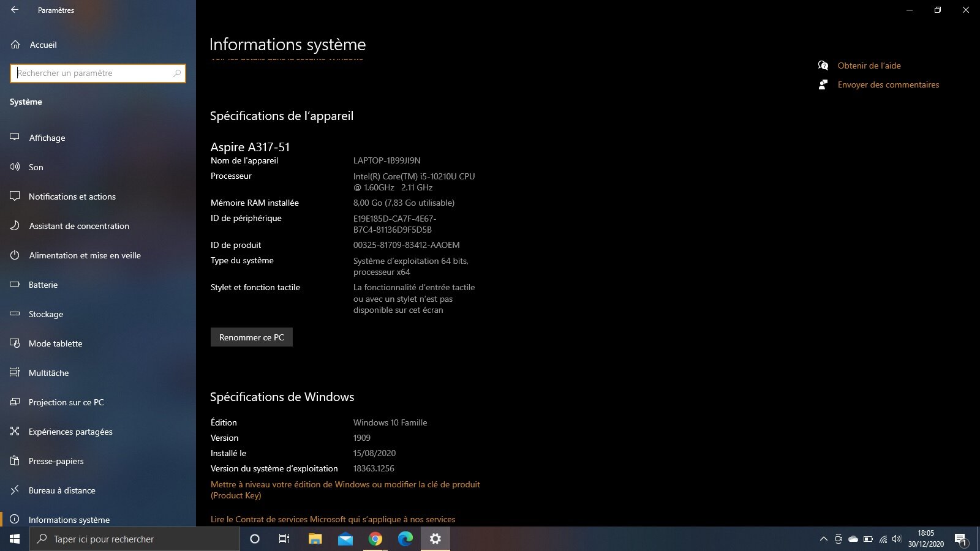Click the taskbar search box 'Taper ici pour rechercher'
Viewport: 980px width, 551px height.
[x=135, y=539]
